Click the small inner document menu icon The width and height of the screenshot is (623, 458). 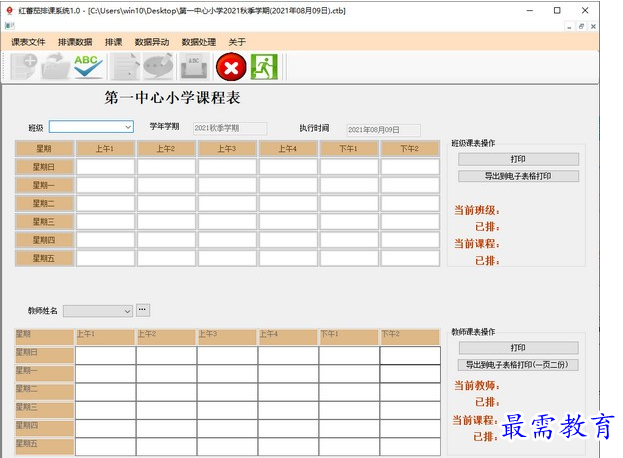point(10,26)
